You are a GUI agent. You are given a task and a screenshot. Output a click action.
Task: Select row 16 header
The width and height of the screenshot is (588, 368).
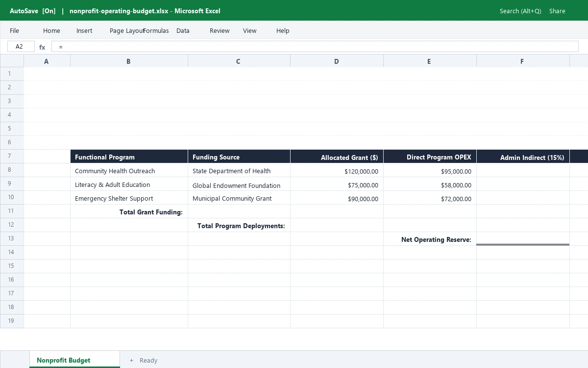[x=12, y=280]
